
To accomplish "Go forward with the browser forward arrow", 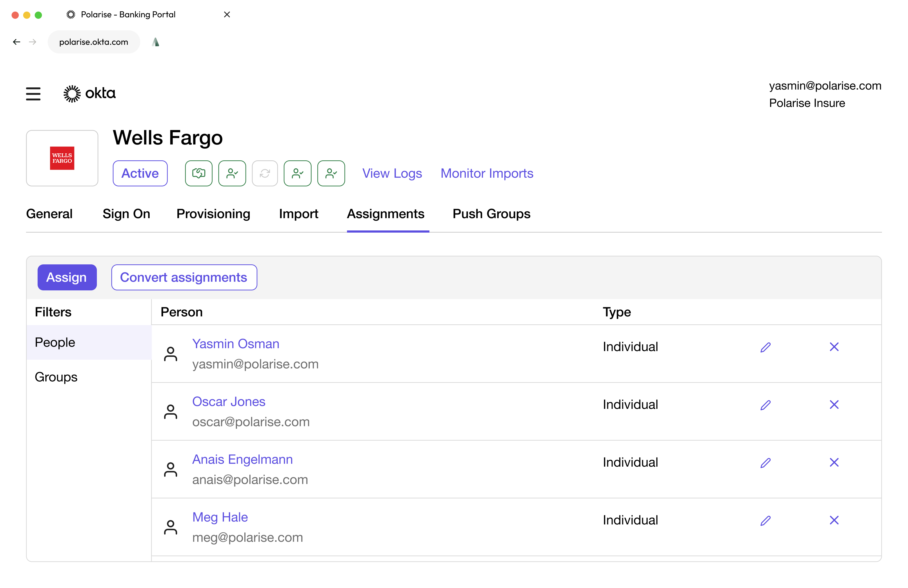I will pyautogui.click(x=33, y=42).
